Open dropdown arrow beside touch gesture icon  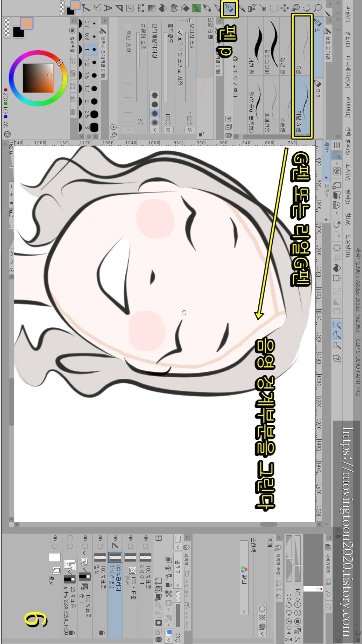337,164
